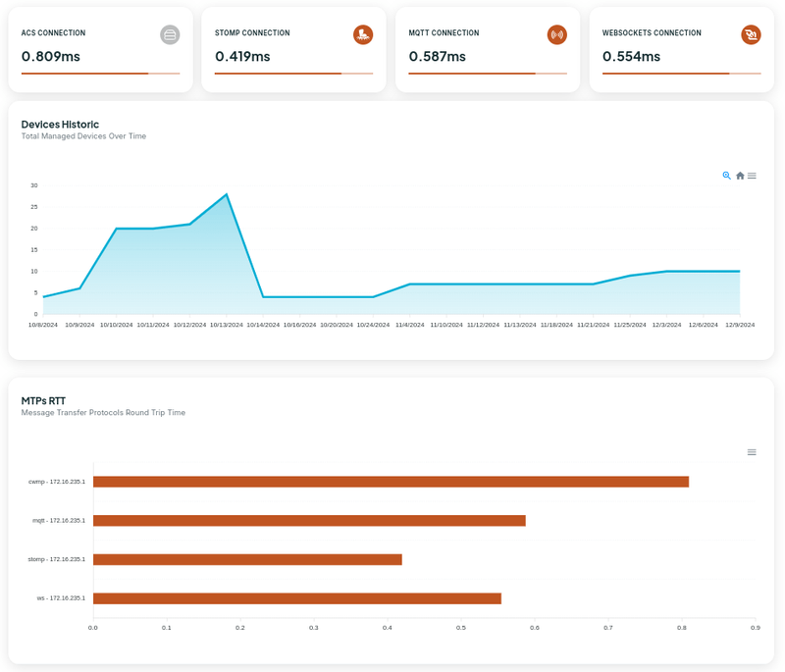Click the WebSockets Connection progress bar
785x672 pixels.
[x=681, y=74]
